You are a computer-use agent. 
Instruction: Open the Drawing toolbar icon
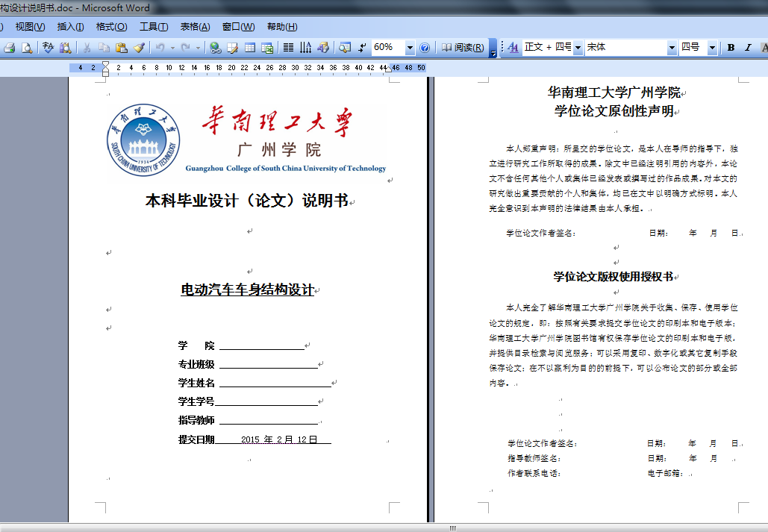click(x=323, y=48)
